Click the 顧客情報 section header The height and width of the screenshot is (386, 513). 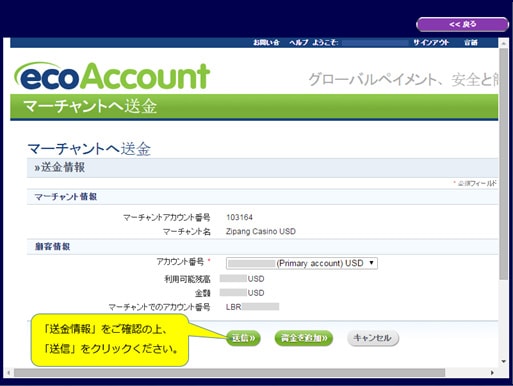(x=52, y=246)
